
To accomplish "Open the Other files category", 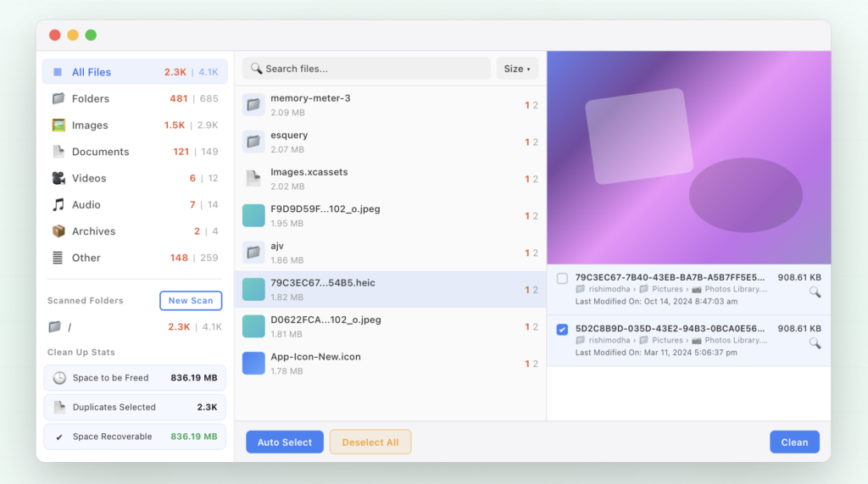I will click(x=86, y=258).
